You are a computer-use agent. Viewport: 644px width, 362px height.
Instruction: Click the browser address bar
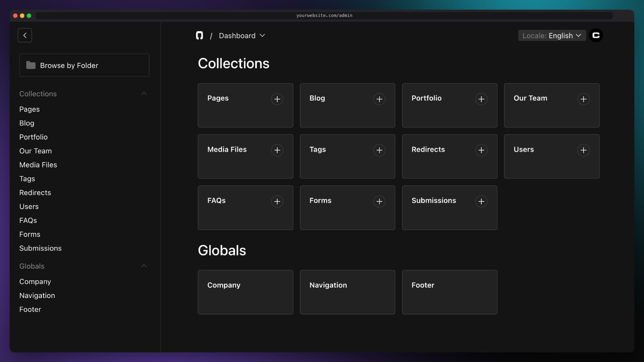click(324, 15)
